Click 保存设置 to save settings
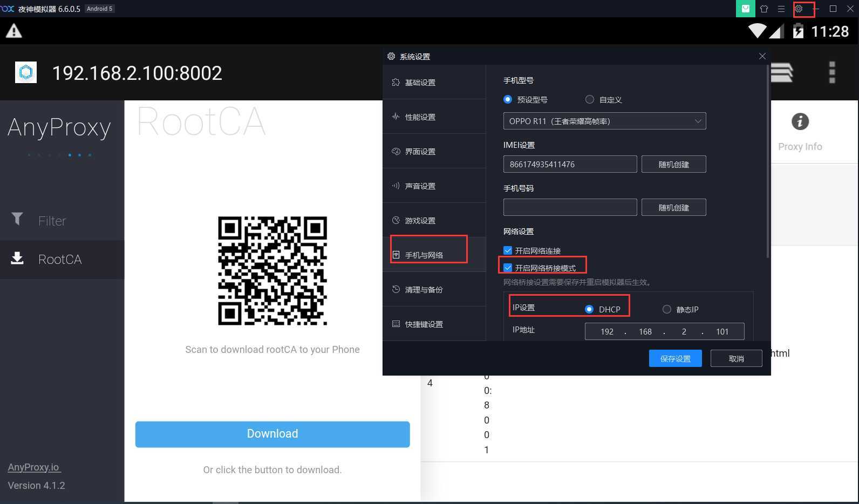This screenshot has width=859, height=504. pyautogui.click(x=675, y=358)
